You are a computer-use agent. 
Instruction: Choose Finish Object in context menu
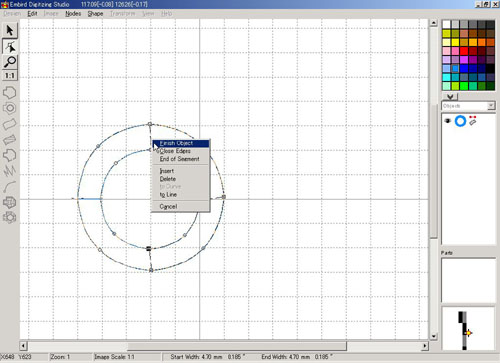[181, 143]
